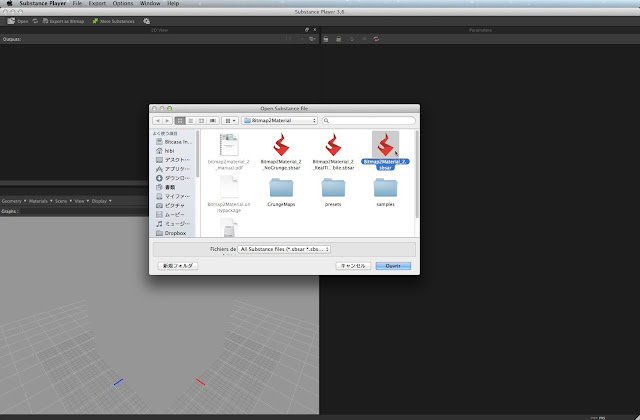The width and height of the screenshot is (640, 420).
Task: Select ピクチャ in the sidebar
Action: (173, 206)
